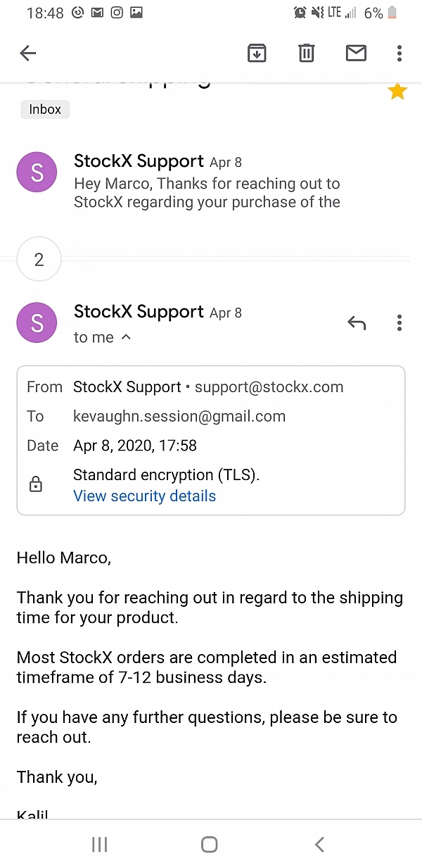Open recent apps from navigation bar
422x868 pixels.
tap(99, 844)
